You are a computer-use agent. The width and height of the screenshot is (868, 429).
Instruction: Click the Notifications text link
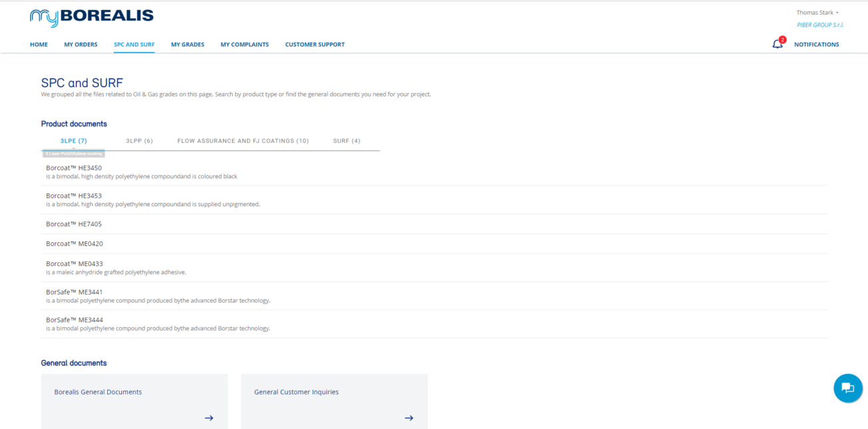[x=816, y=45]
